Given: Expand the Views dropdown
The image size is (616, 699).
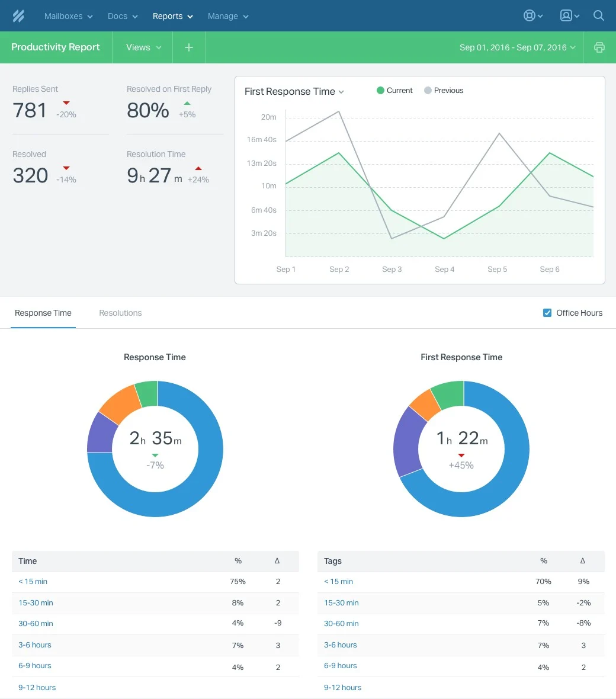Looking at the screenshot, I should pos(143,47).
